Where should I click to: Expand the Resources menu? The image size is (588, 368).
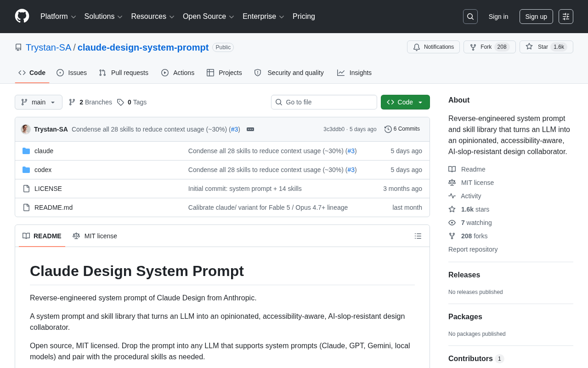153,17
